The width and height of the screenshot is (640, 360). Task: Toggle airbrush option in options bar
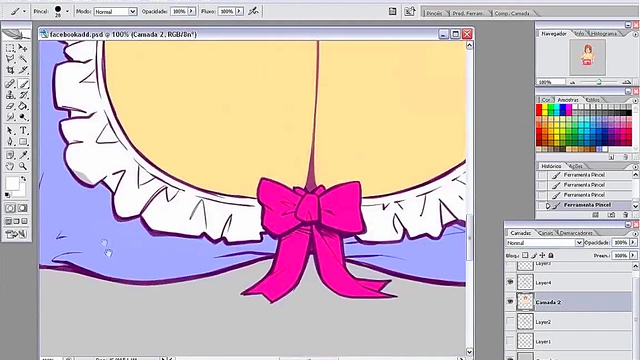pyautogui.click(x=253, y=11)
